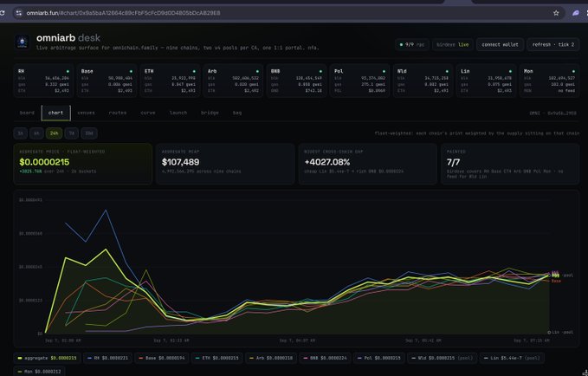The height and width of the screenshot is (376, 588).
Task: Open the Wld chain card
Action: [x=423, y=81]
